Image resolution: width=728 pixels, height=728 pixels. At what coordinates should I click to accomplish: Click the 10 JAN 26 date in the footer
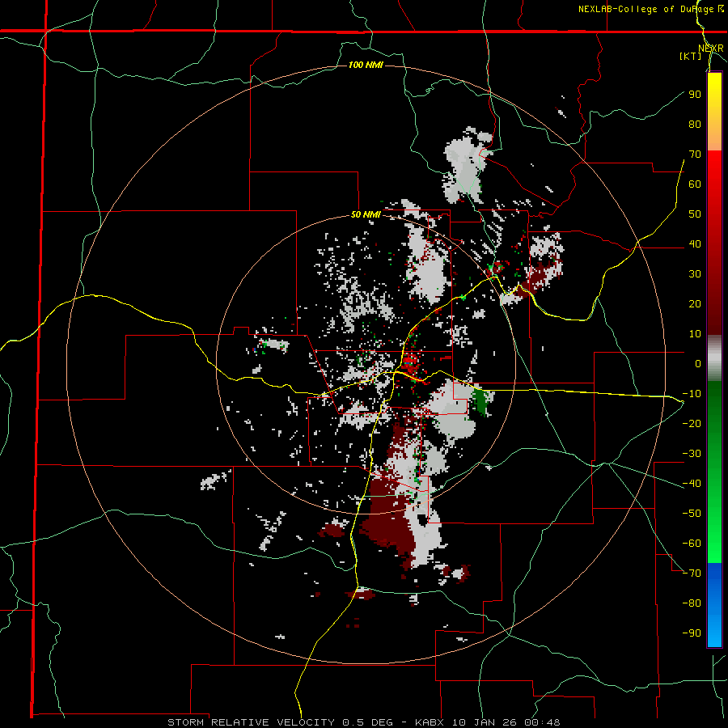tap(485, 722)
